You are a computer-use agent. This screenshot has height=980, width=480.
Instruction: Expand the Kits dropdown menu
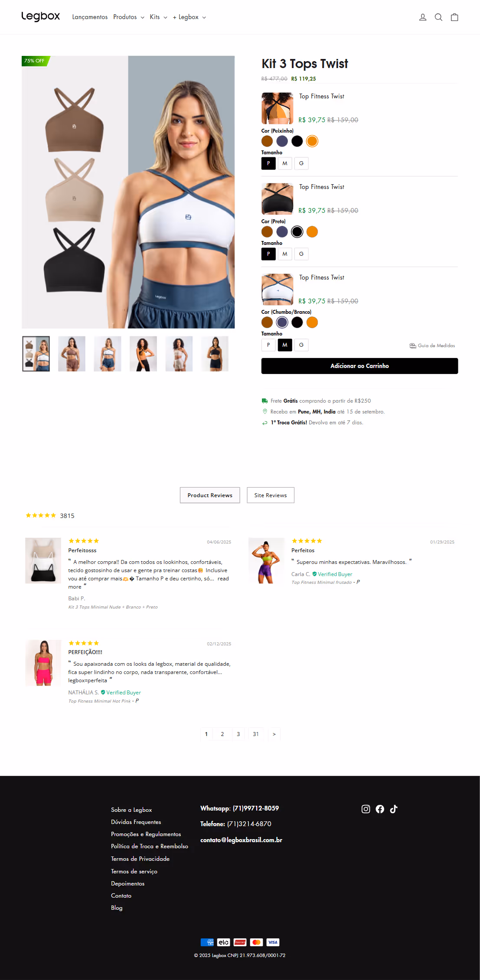point(158,17)
